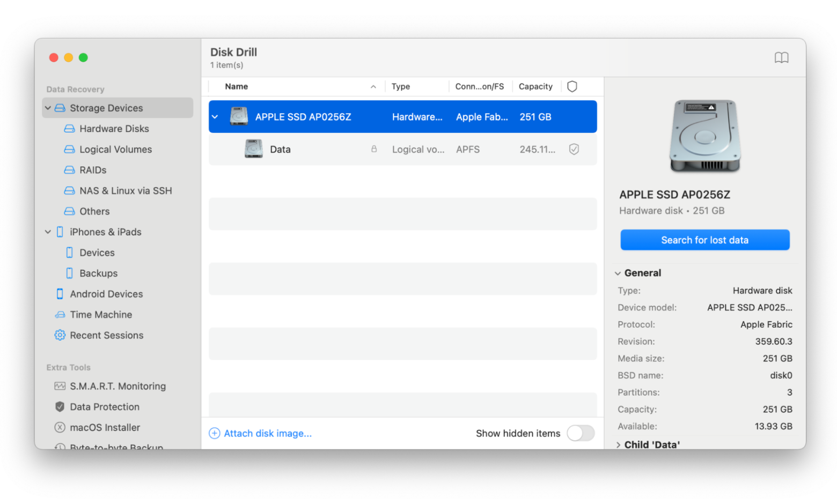Screen dimensions: 837x504
Task: Click the APPLE SSD drive icon in list
Action: 239,116
